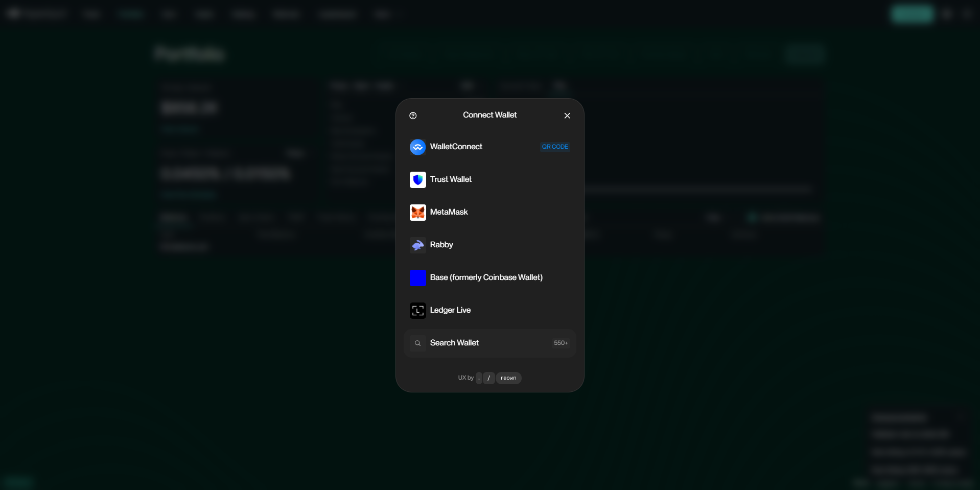980x490 pixels.
Task: Select the Trust Wallet option
Action: coord(490,180)
